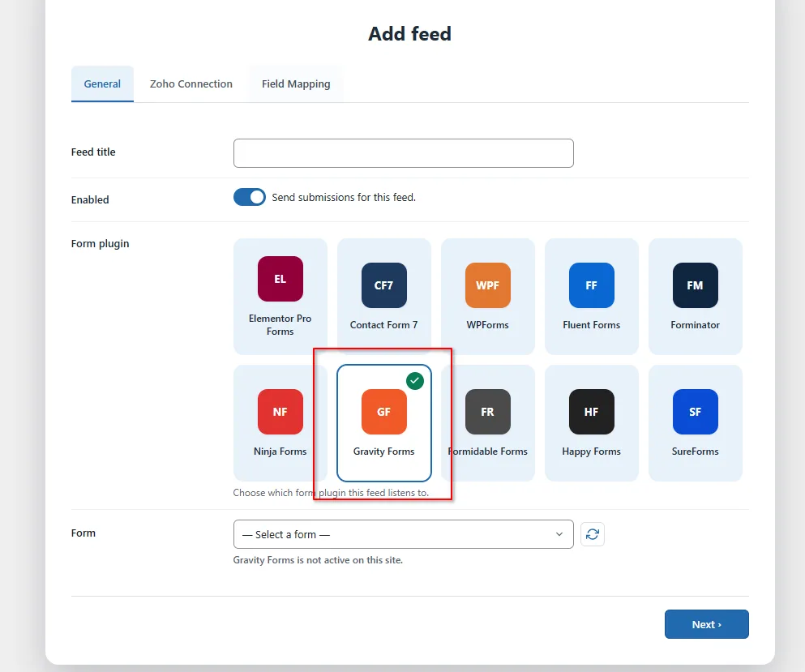This screenshot has height=672, width=805.
Task: Click the Ninja Forms label text
Action: click(x=280, y=452)
